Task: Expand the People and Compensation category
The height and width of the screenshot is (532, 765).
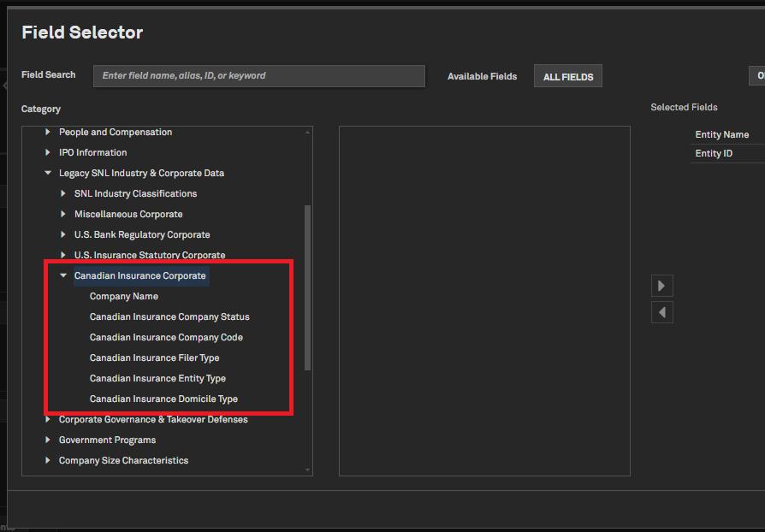Action: pos(48,133)
